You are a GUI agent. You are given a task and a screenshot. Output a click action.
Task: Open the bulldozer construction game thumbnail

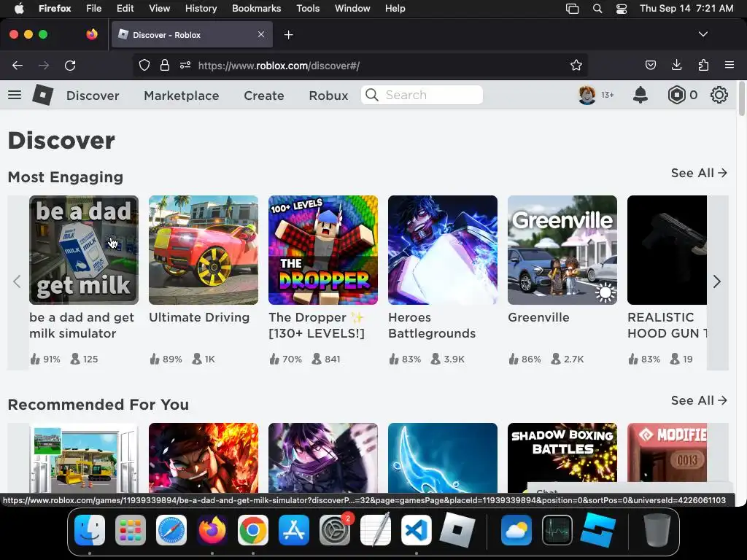pos(84,458)
